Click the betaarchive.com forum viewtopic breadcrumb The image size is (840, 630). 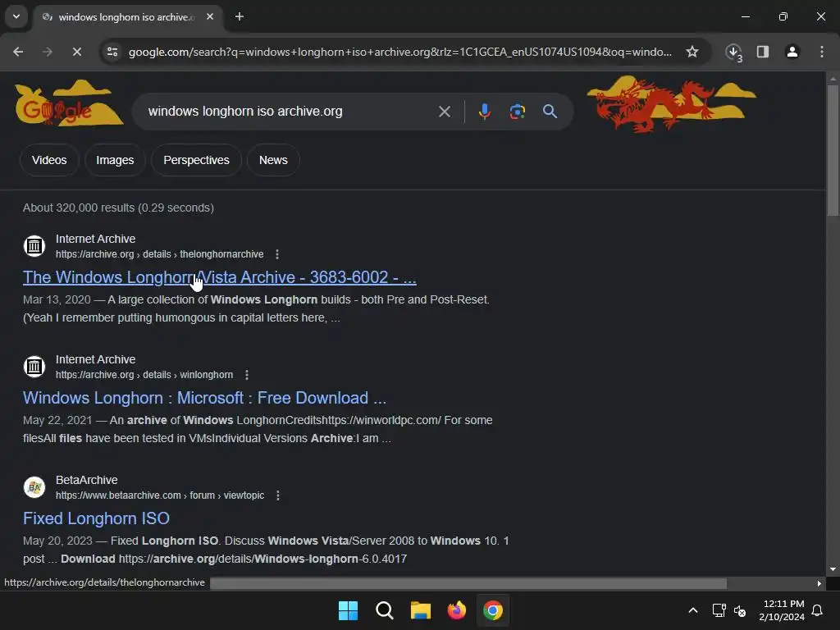click(160, 495)
